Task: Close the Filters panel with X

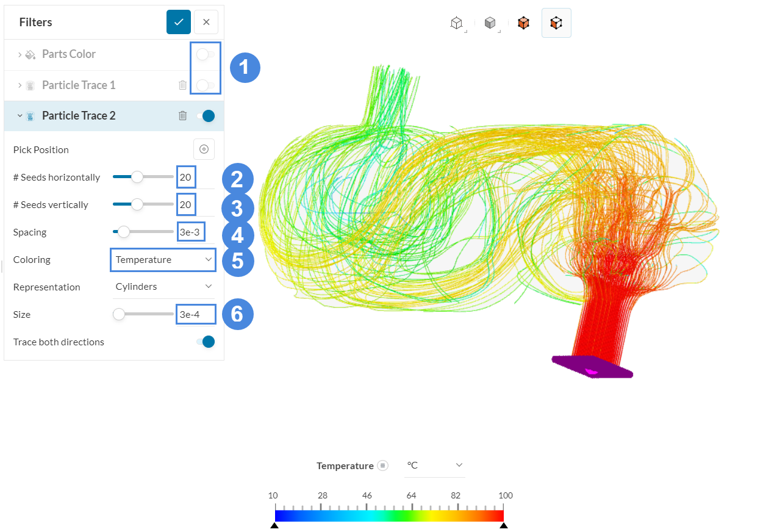Action: (206, 22)
